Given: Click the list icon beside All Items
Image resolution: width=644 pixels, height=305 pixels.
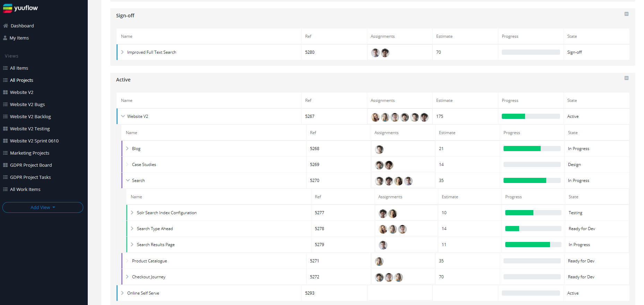Looking at the screenshot, I should tap(5, 68).
